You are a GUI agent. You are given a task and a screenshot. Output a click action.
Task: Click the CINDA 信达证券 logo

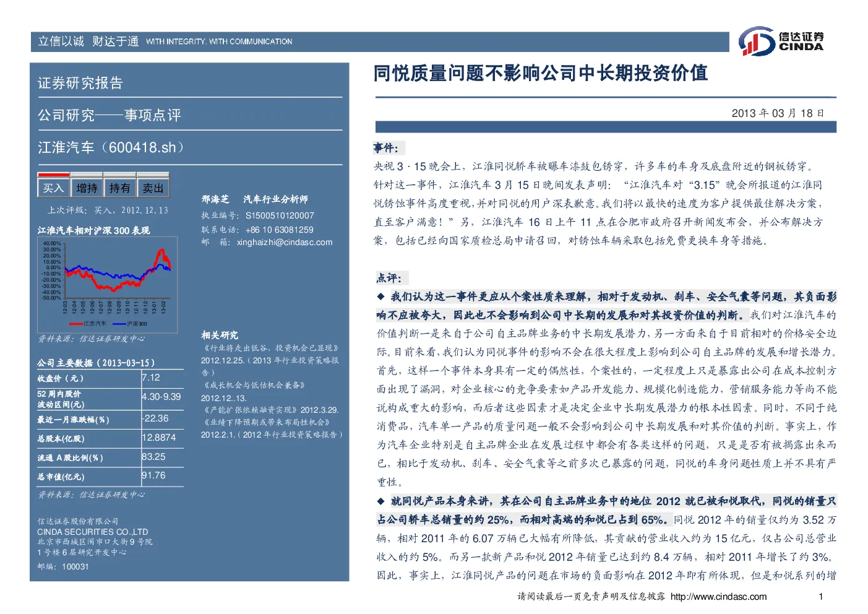[781, 41]
